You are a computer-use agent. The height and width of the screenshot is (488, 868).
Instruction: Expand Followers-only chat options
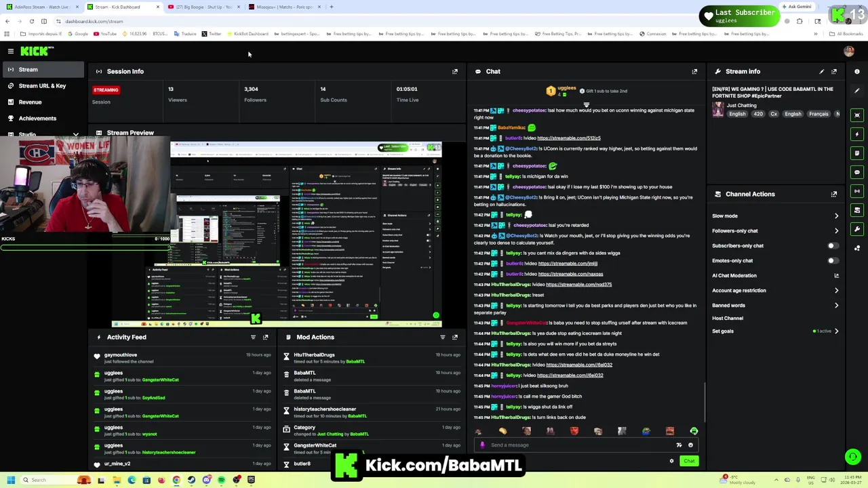[836, 231]
